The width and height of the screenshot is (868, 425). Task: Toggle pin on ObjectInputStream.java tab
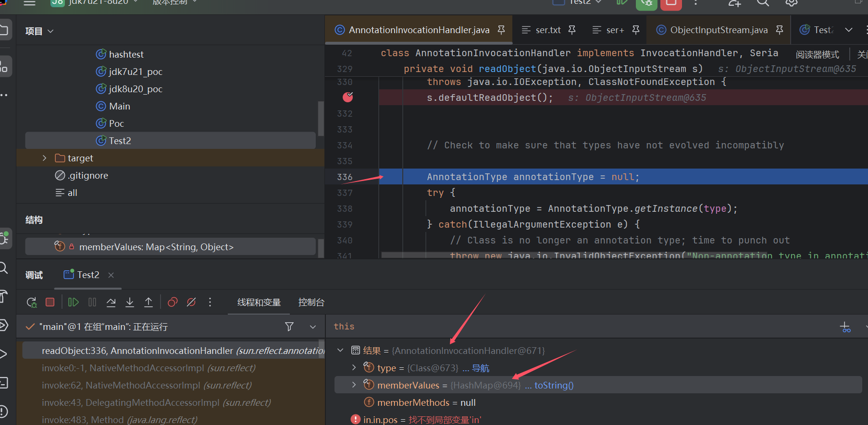(780, 30)
